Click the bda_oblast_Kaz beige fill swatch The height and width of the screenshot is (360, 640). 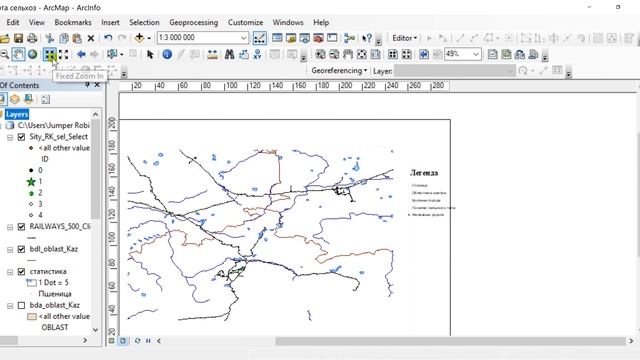coord(32,316)
